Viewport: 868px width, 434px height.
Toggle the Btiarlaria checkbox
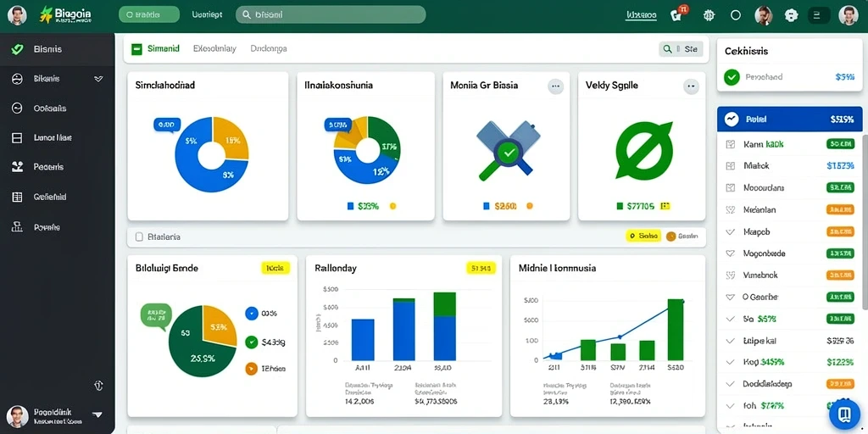tap(139, 237)
